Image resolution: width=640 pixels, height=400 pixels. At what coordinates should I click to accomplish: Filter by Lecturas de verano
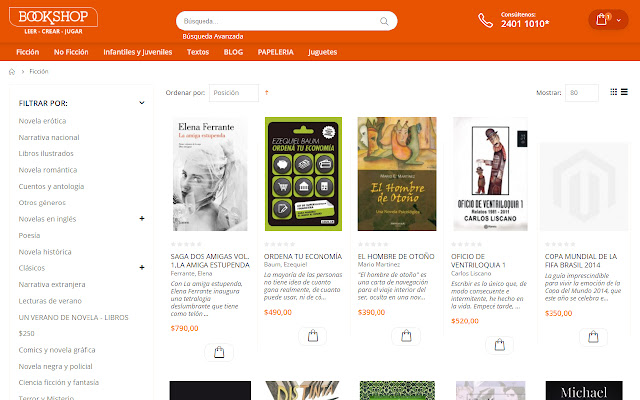pos(50,301)
